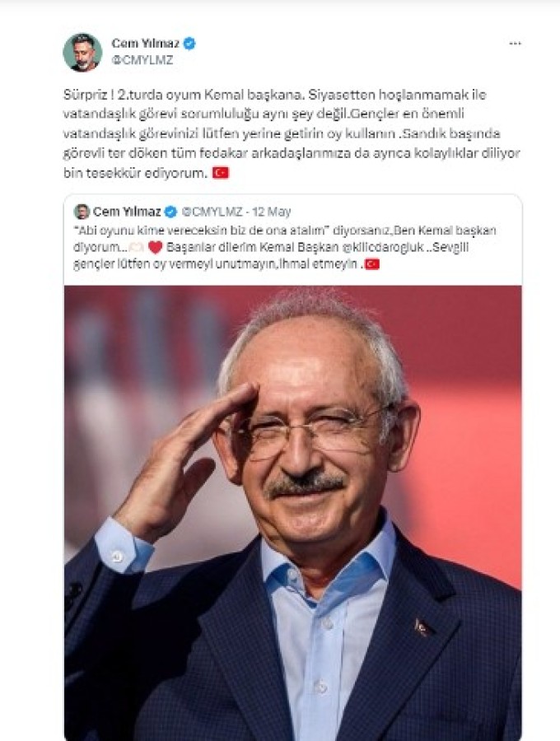Click the Turkish flag emoji ending main tweet
Image resolution: width=560 pixels, height=741 pixels.
(x=220, y=173)
